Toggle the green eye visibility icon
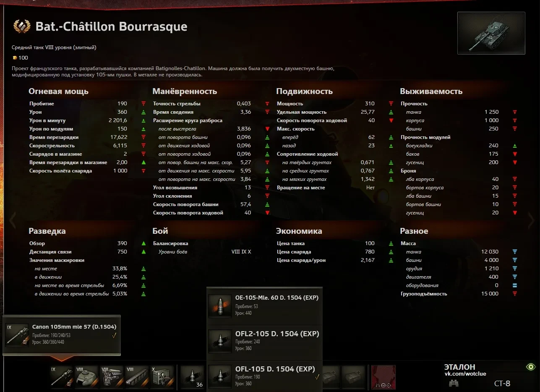540x392 pixels. [x=531, y=367]
